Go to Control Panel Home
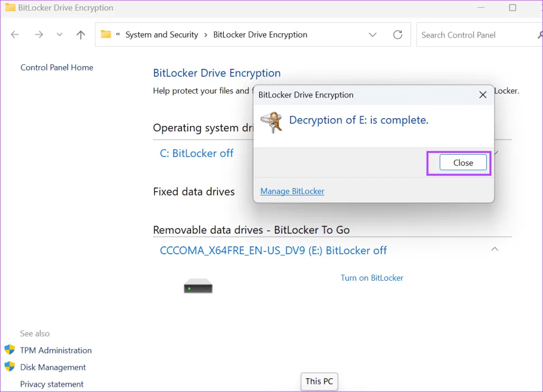543x392 pixels. click(x=57, y=67)
